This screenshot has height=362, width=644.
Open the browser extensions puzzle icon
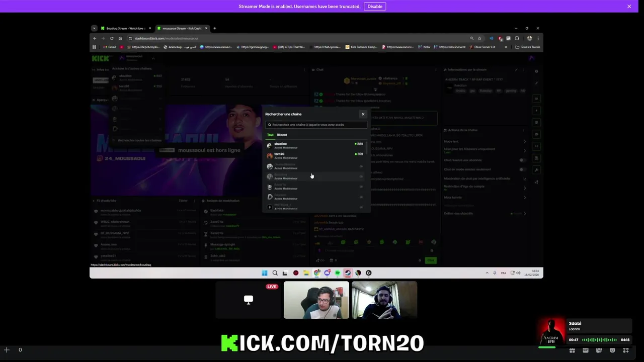point(517,38)
